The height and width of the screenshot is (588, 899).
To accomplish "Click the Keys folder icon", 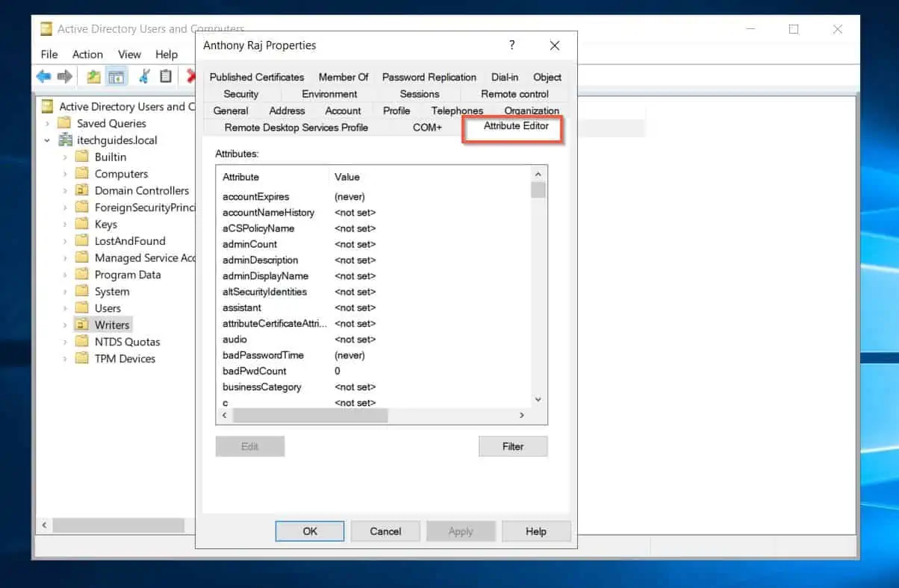I will [x=82, y=224].
